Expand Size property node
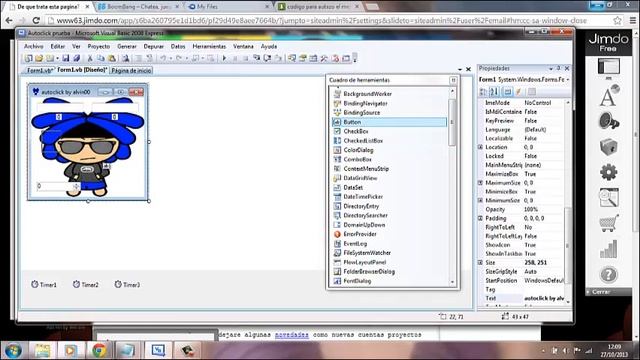Viewport: 640px width, 360px height. point(480,262)
